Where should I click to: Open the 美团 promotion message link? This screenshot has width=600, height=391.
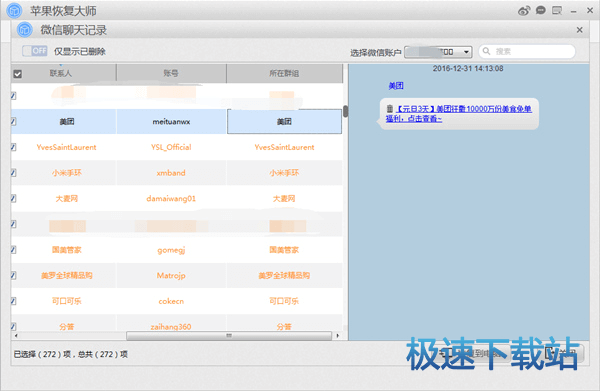(x=459, y=114)
